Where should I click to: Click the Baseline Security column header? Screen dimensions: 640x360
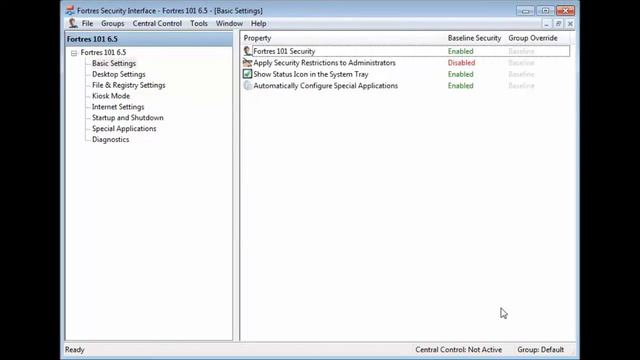click(x=474, y=38)
